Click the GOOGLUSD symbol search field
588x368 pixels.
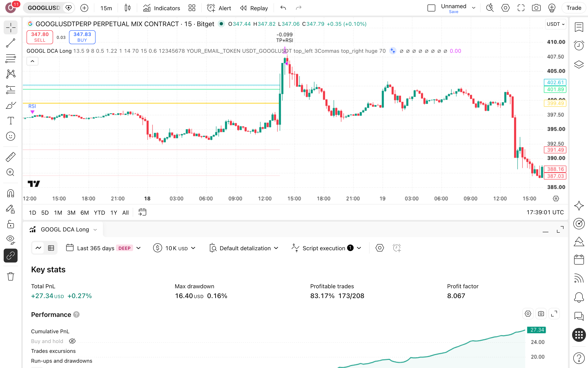click(44, 8)
